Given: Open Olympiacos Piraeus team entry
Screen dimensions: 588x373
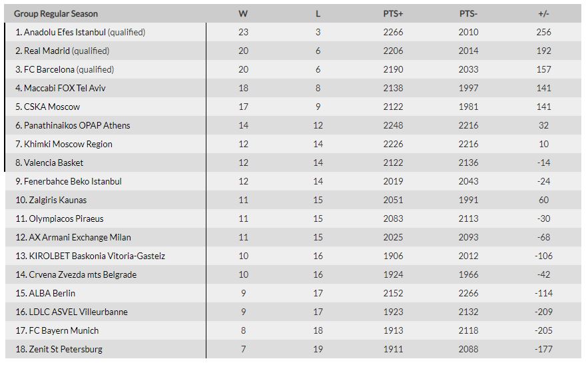Looking at the screenshot, I should (x=66, y=218).
